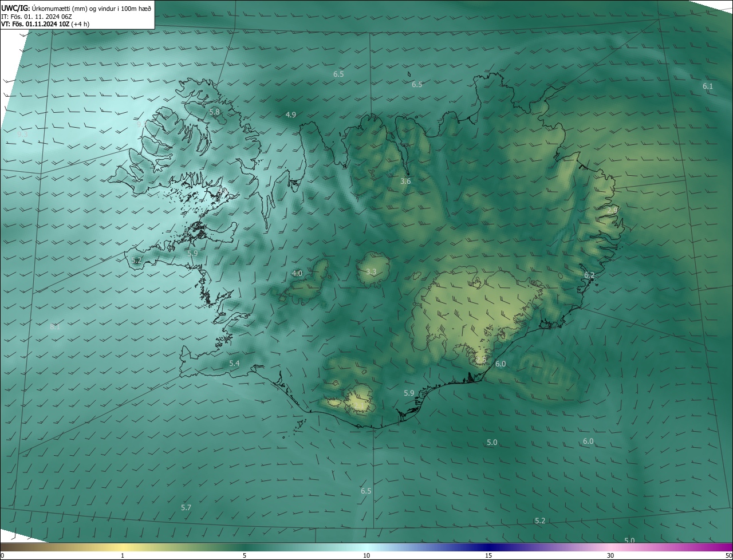Select the 3.3 value on the glacier
The width and height of the screenshot is (733, 560).
click(x=371, y=271)
